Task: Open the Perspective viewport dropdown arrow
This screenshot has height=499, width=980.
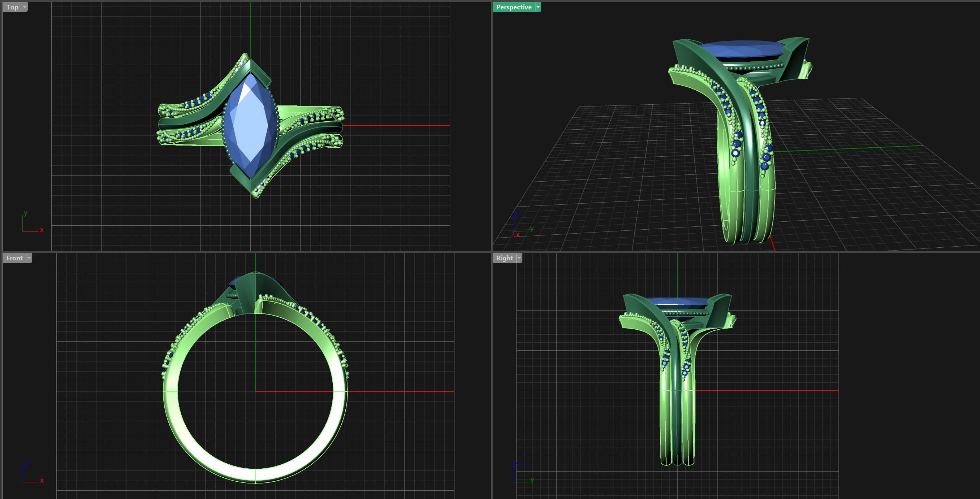Action: 538,7
